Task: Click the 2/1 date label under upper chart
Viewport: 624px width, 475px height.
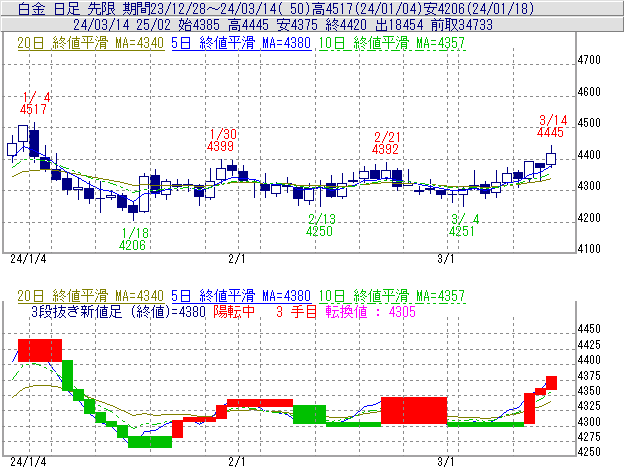Action: [237, 259]
